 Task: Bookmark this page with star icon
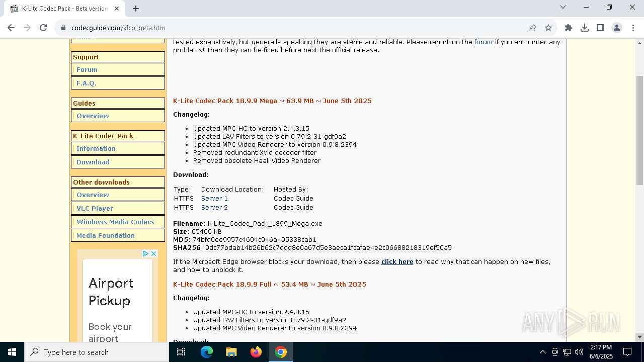pos(548,28)
